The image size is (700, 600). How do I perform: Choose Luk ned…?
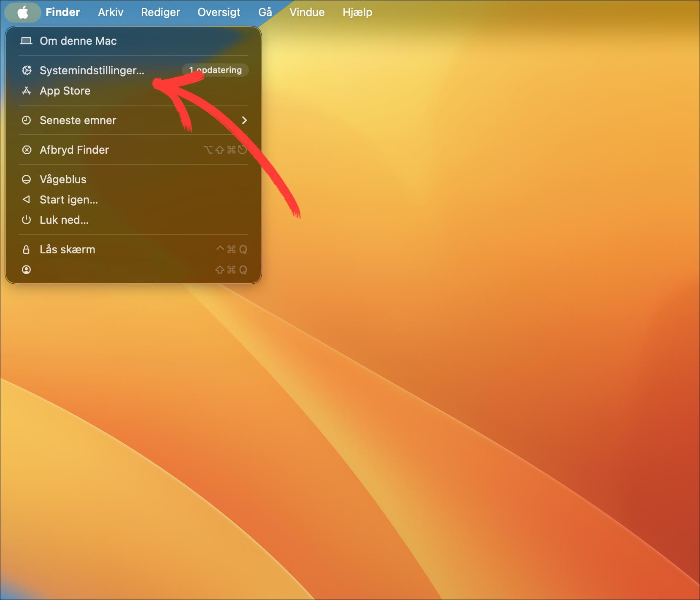coord(133,220)
